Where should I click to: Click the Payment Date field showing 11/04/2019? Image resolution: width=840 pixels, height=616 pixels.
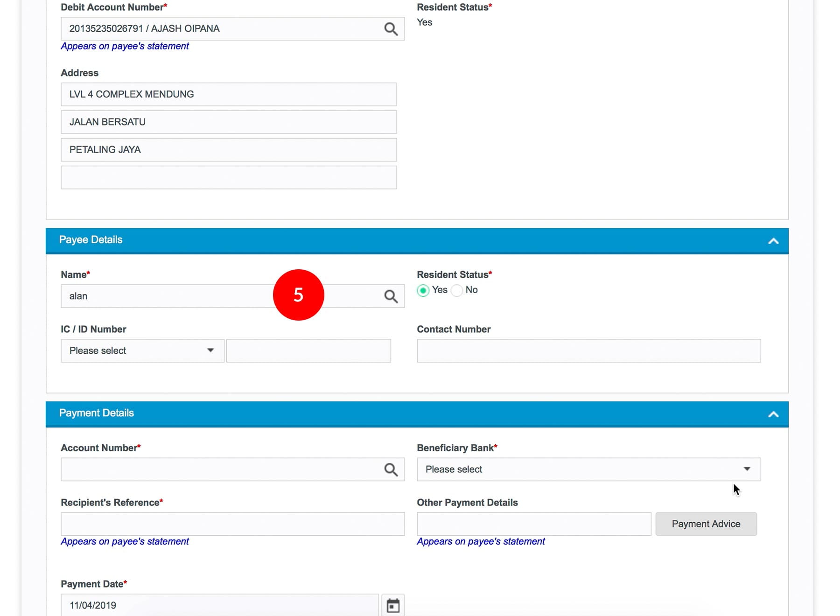click(219, 605)
